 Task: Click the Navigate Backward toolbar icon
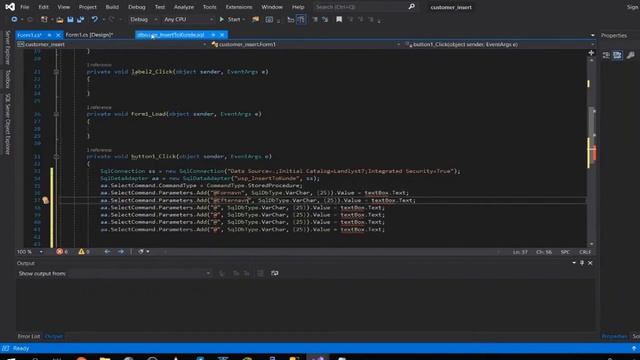(14, 19)
